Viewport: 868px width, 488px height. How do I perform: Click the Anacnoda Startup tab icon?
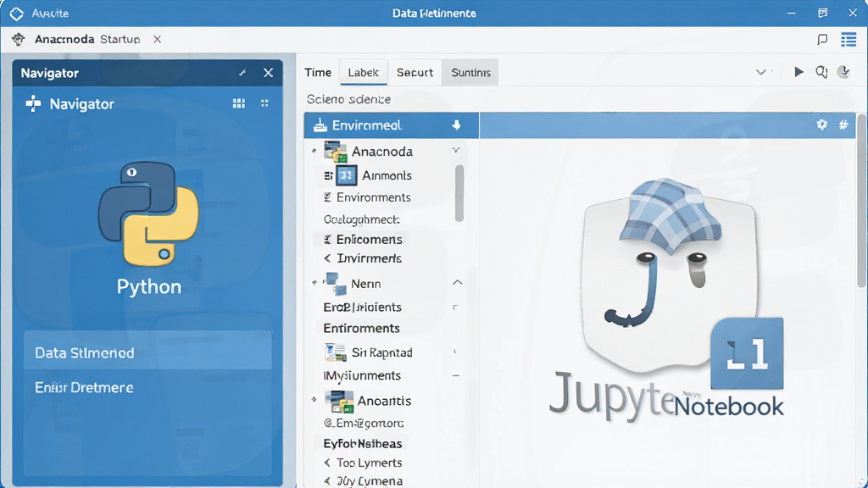tap(19, 39)
